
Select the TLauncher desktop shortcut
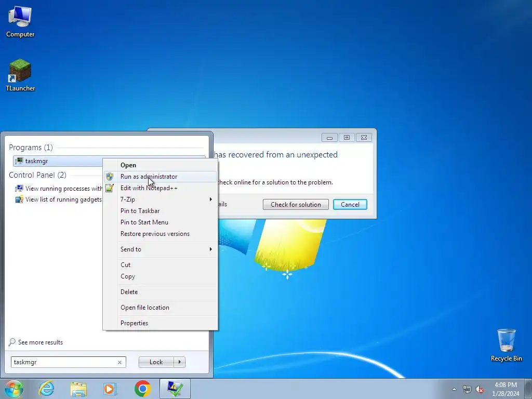pos(20,75)
